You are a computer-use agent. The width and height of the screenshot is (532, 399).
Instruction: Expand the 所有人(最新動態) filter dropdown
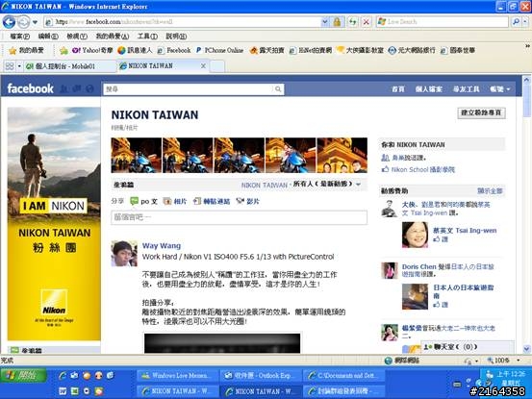(x=327, y=185)
